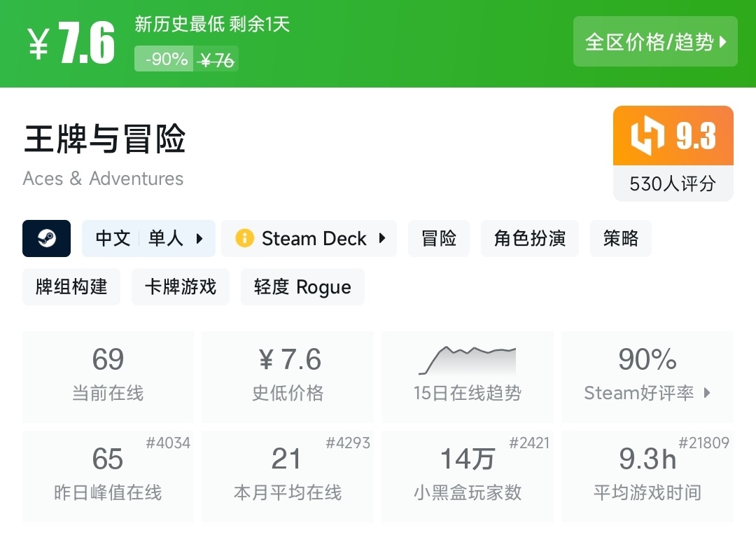Open the 全区价格/趋势 price trends button

pyautogui.click(x=655, y=42)
